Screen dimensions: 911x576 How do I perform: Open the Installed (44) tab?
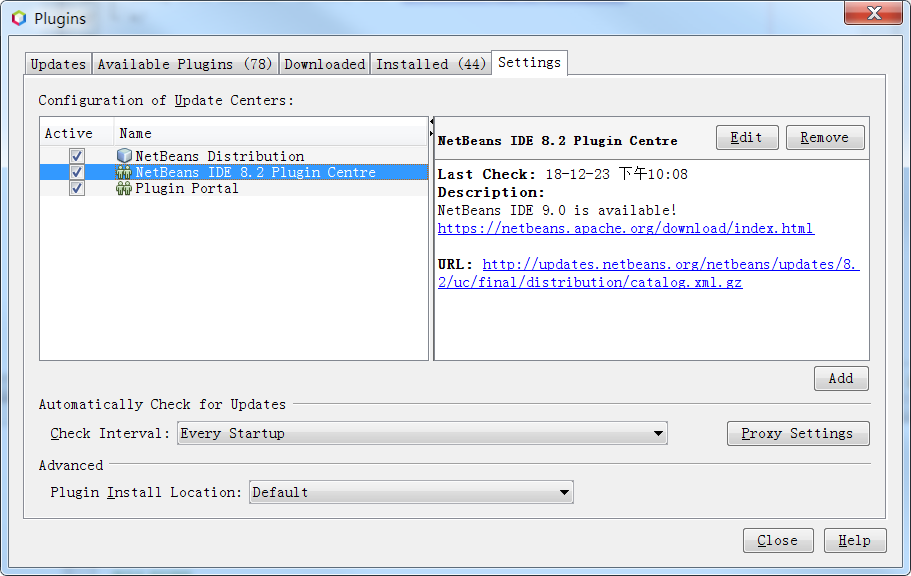[430, 63]
